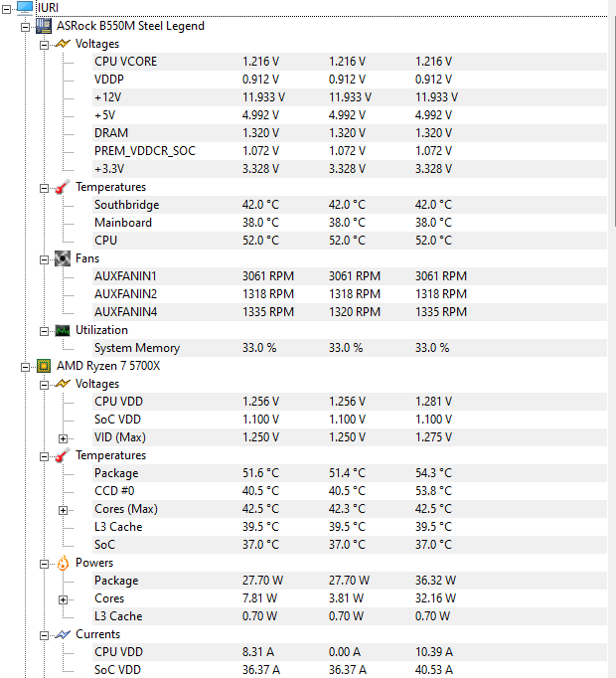Click the motherboard Voltages lightning icon
Image resolution: width=616 pixels, height=678 pixels.
click(x=63, y=44)
